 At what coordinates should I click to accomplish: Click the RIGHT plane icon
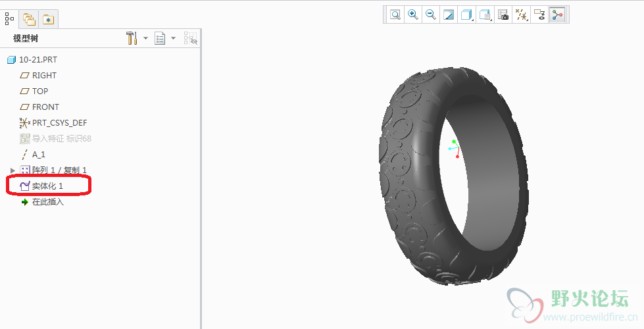tap(24, 76)
